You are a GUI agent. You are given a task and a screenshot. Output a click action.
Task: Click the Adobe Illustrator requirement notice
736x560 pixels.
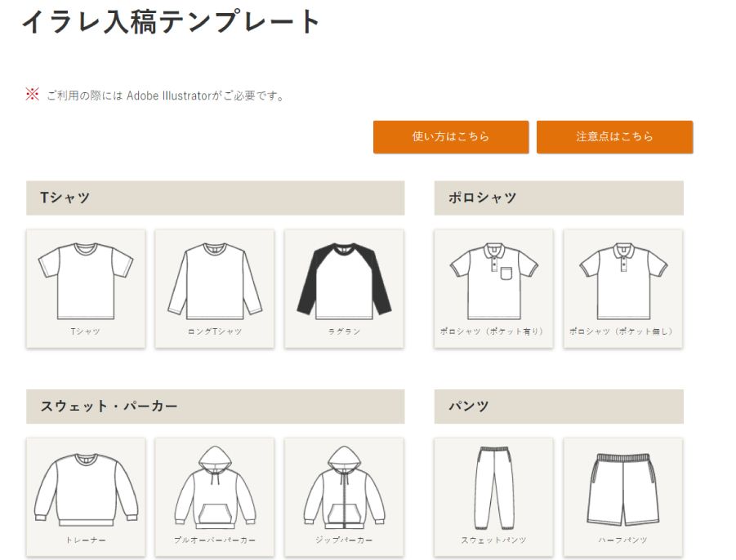point(155,96)
